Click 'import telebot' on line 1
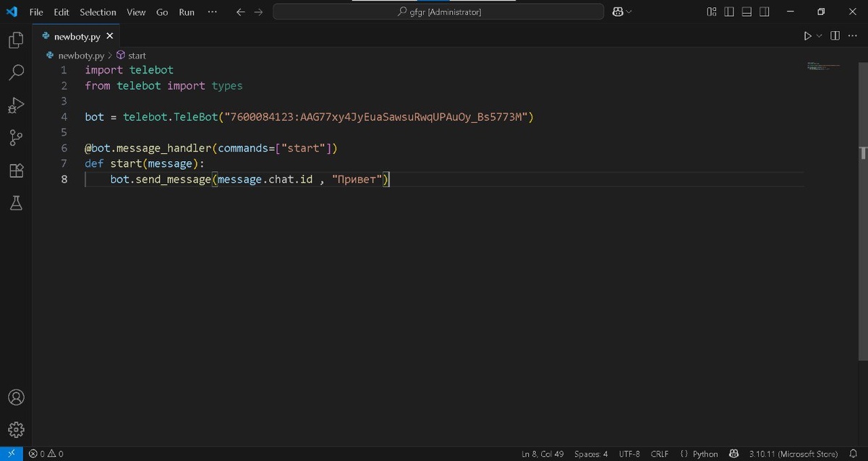Image resolution: width=868 pixels, height=461 pixels. 129,70
